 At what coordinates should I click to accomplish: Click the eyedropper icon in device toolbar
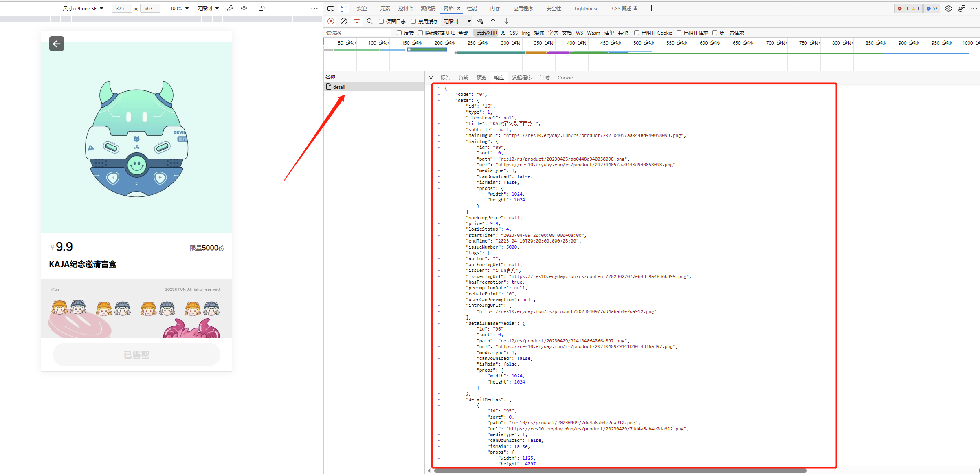(x=230, y=8)
